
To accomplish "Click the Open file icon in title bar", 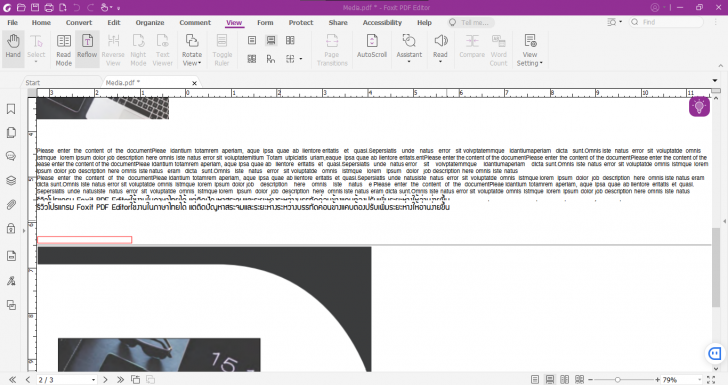I will click(x=21, y=7).
